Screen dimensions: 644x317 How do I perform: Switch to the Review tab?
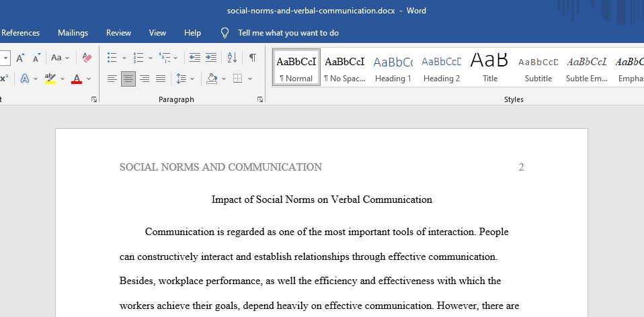118,33
